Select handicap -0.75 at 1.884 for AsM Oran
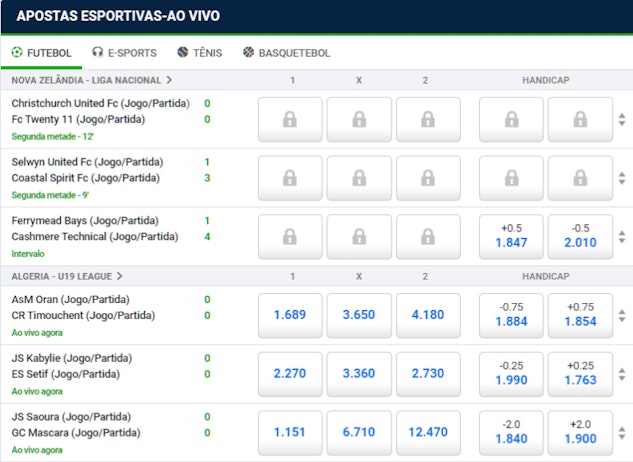Viewport: 633px width, 462px height. (511, 315)
